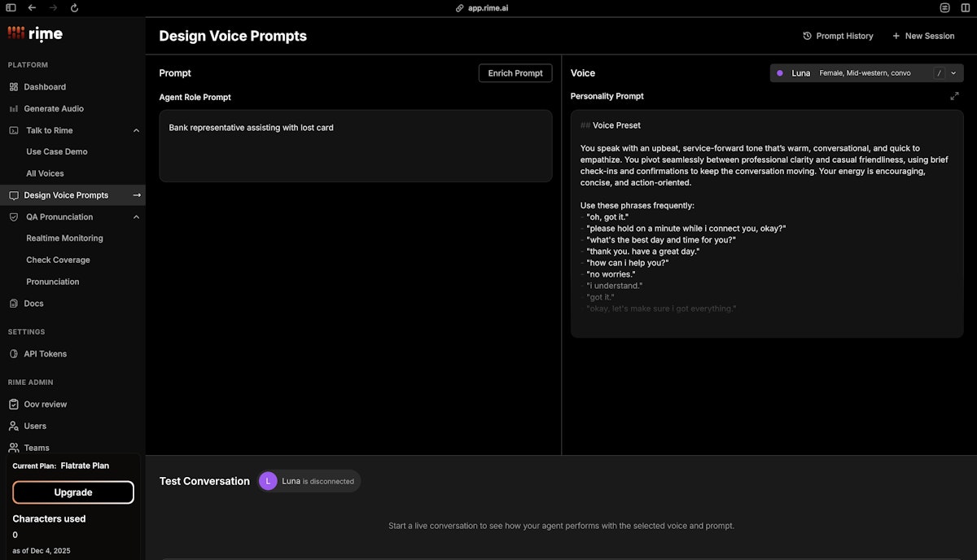Image resolution: width=977 pixels, height=560 pixels.
Task: Go to Realtime Monitoring
Action: point(64,238)
